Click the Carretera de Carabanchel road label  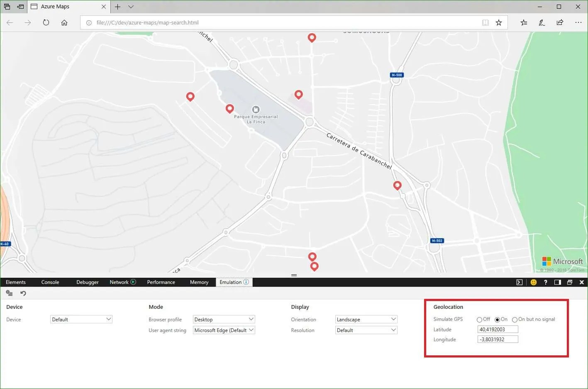359,151
